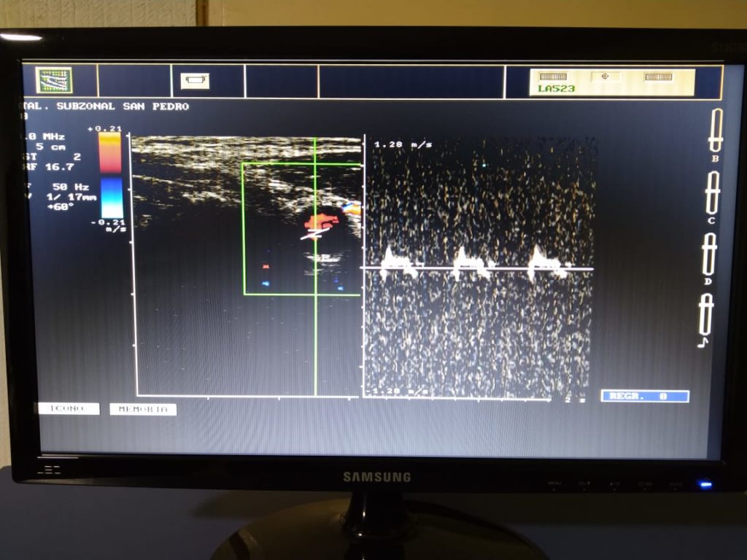Click the Doppler spectrum baseline
This screenshot has height=560, width=747.
[477, 268]
